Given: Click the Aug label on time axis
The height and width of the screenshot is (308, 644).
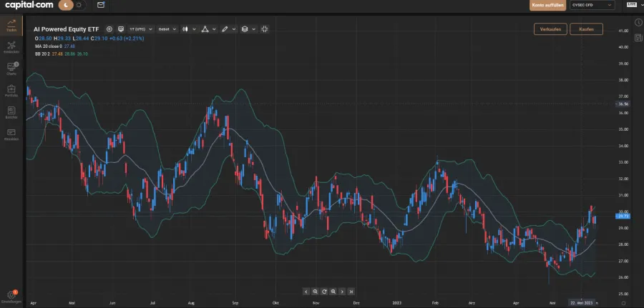Looking at the screenshot, I should [191, 303].
